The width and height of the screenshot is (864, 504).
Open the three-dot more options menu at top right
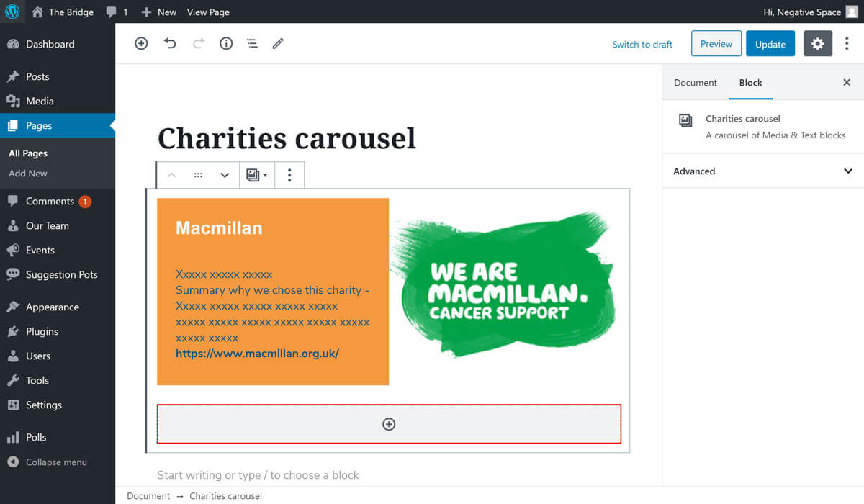click(x=847, y=44)
